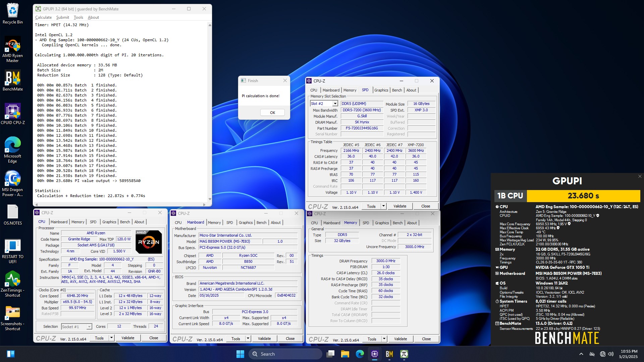644x362 pixels.
Task: Switch to Bench tab in CPU-Z CPU window
Action: click(125, 222)
